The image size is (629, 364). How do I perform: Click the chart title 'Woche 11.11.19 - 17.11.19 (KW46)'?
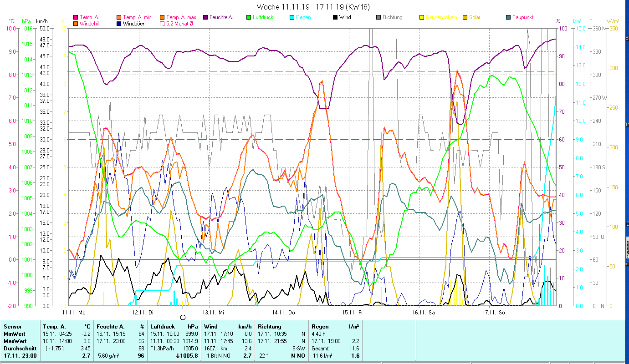coord(313,7)
